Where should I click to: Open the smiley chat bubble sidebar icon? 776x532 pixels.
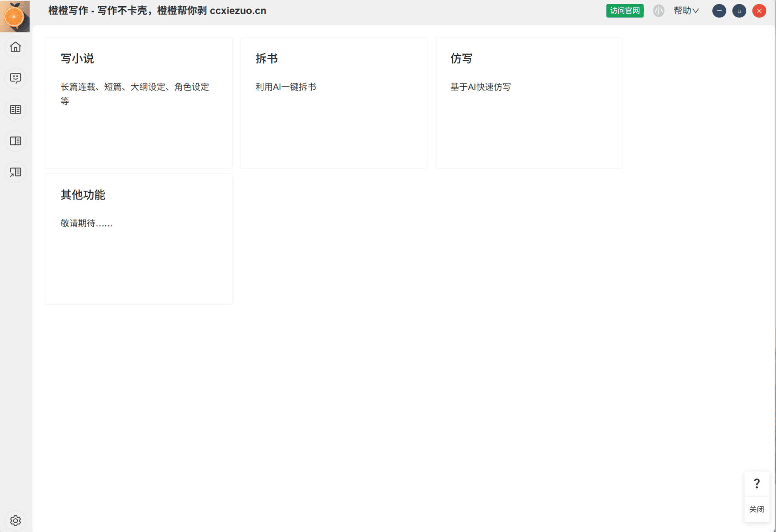tap(16, 78)
